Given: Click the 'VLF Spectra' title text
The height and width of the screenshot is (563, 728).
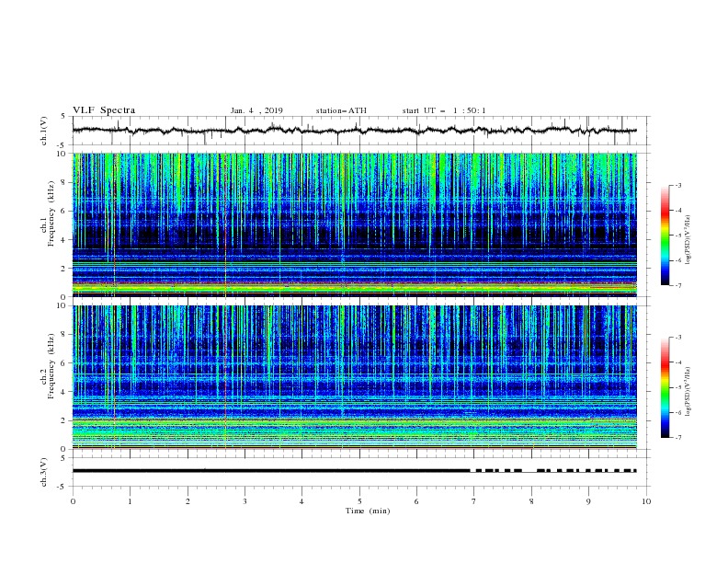Looking at the screenshot, I should click(x=104, y=110).
